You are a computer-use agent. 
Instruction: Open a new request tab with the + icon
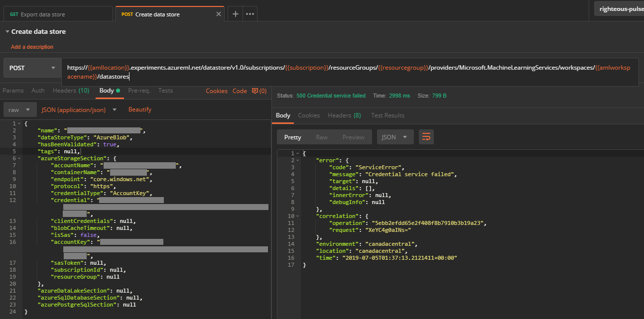pyautogui.click(x=235, y=13)
